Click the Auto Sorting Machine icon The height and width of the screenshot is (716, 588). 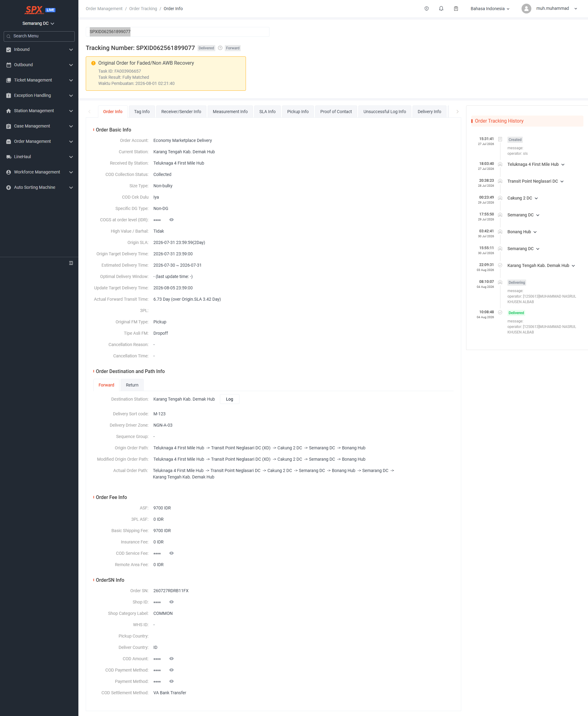tap(9, 188)
